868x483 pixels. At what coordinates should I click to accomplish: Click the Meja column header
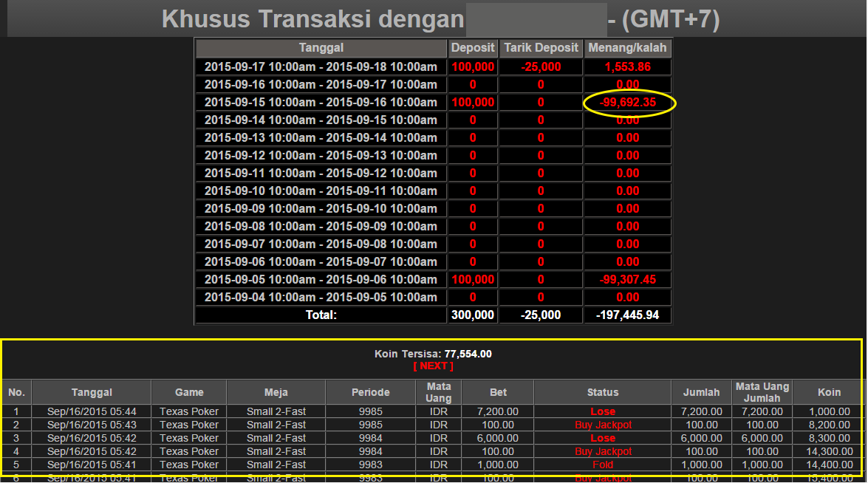(x=276, y=392)
